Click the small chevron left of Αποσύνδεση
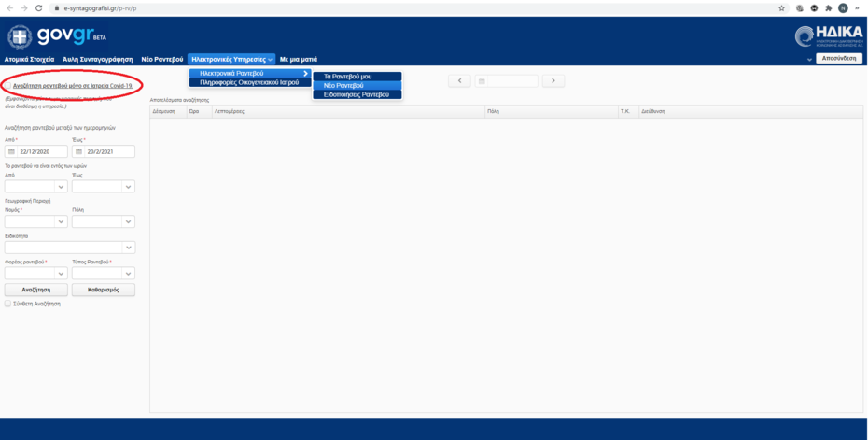The image size is (868, 440). coord(809,59)
